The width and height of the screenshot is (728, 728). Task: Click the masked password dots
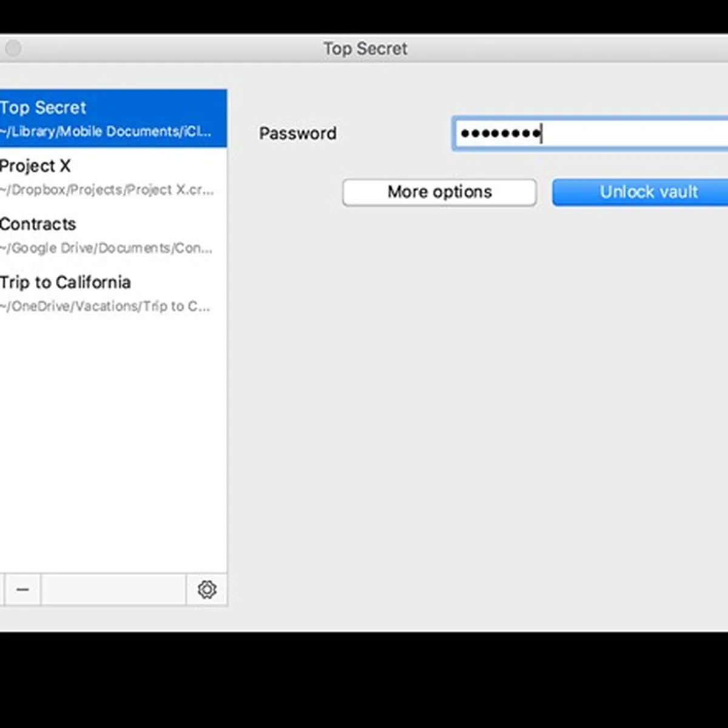[500, 133]
